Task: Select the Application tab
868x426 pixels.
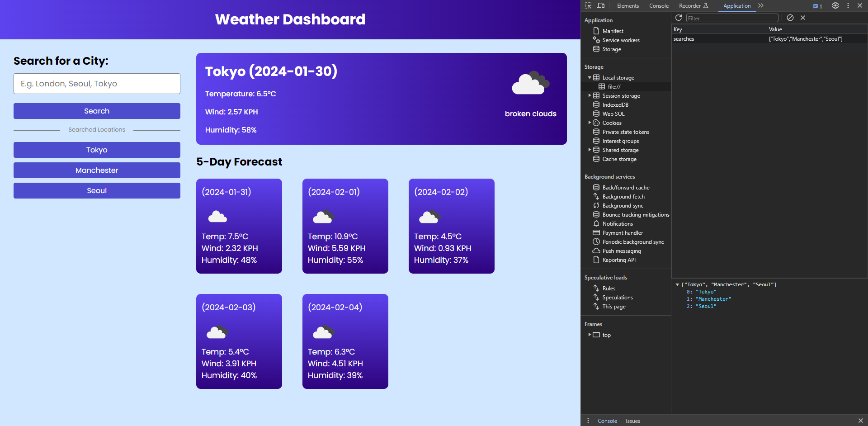Action: (x=737, y=6)
